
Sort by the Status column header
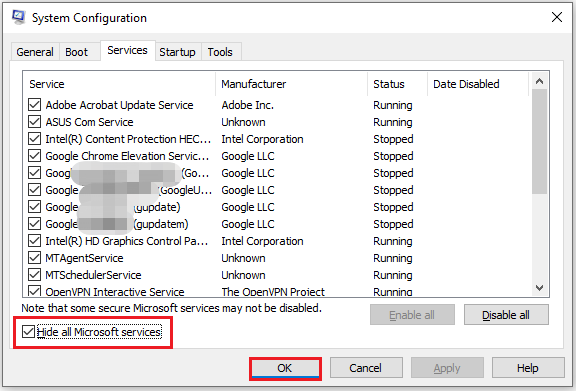click(x=398, y=84)
